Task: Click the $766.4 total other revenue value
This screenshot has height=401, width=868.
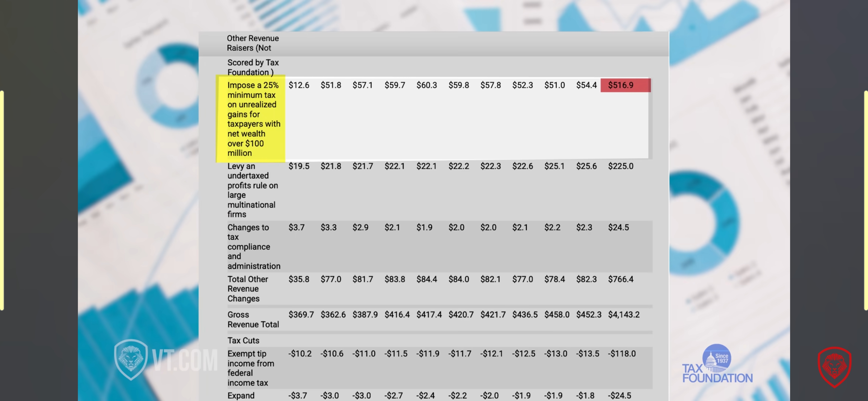Action: [x=620, y=279]
